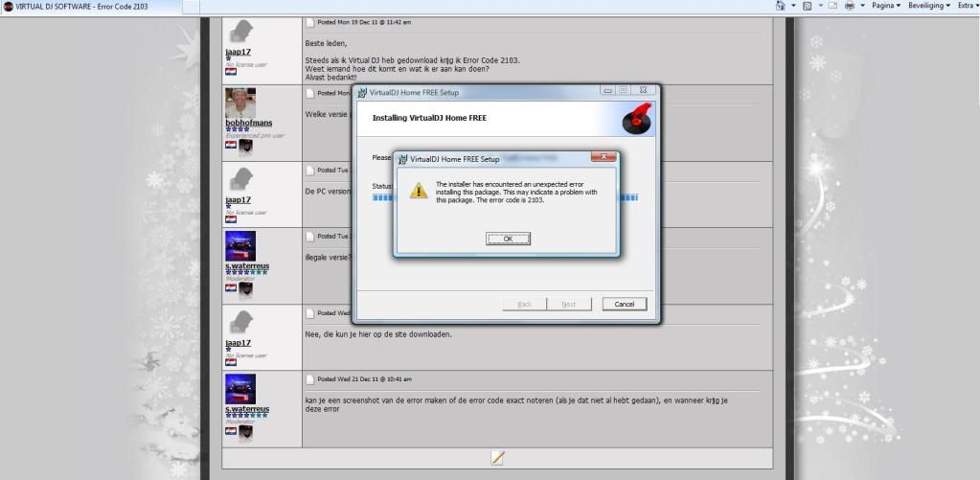Image resolution: width=980 pixels, height=480 pixels.
Task: Open the Home button dropdown arrow
Action: click(794, 5)
